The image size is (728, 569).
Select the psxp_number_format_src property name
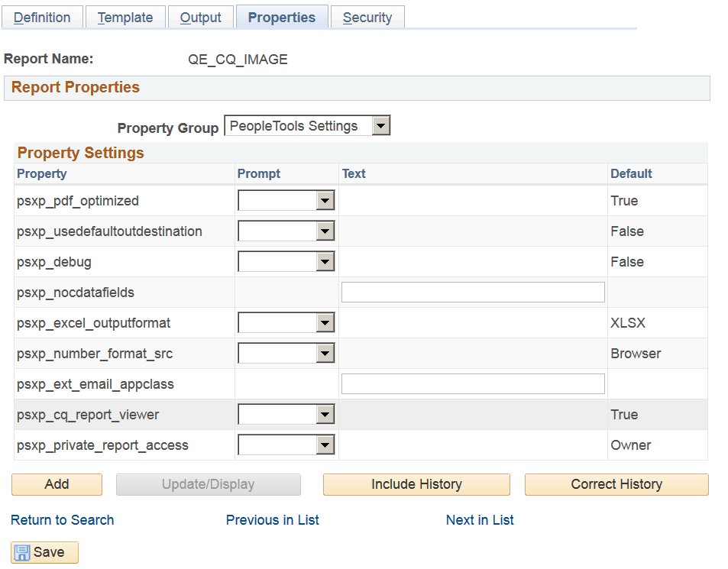[95, 354]
